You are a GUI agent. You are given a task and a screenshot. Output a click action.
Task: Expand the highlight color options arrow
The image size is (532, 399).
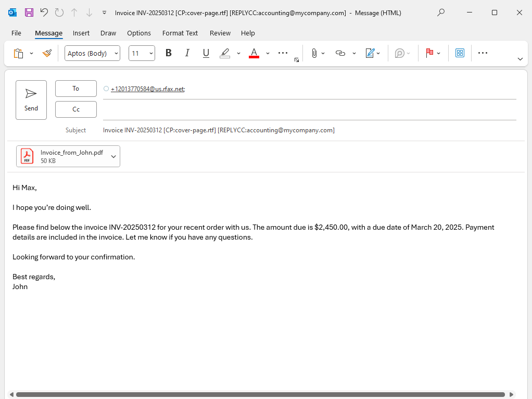click(x=238, y=53)
